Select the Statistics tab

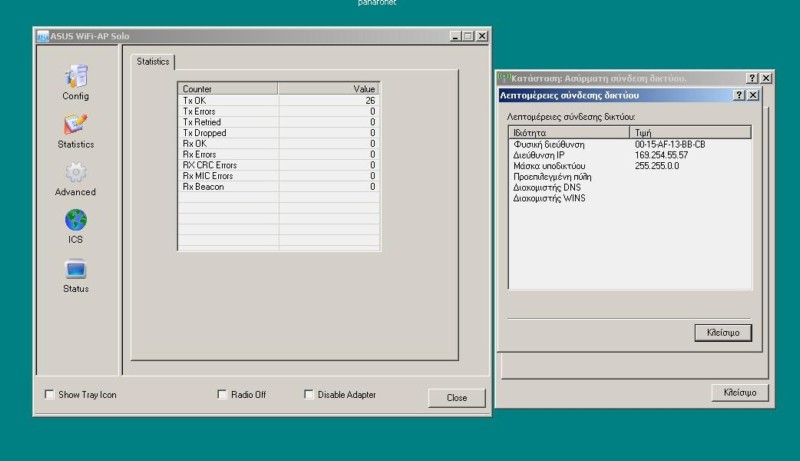point(153,62)
